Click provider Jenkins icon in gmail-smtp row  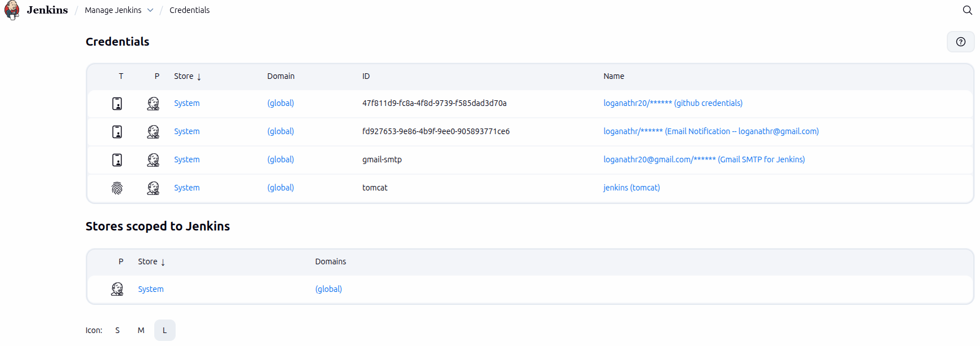pos(153,160)
